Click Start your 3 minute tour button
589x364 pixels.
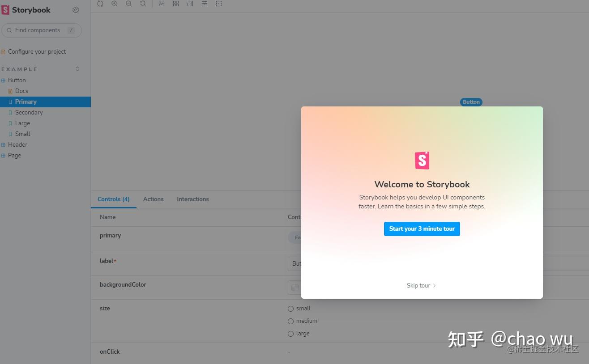pos(422,229)
